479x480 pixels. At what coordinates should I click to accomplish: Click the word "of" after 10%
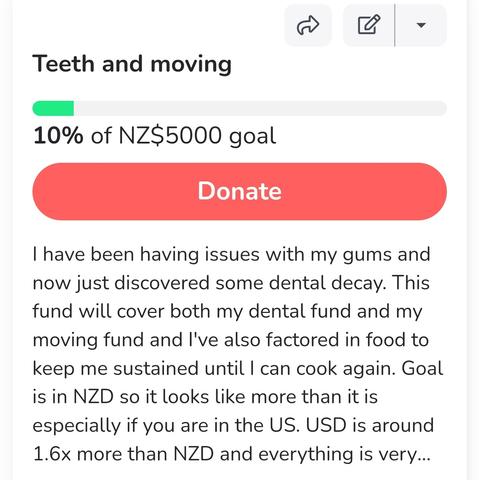101,136
